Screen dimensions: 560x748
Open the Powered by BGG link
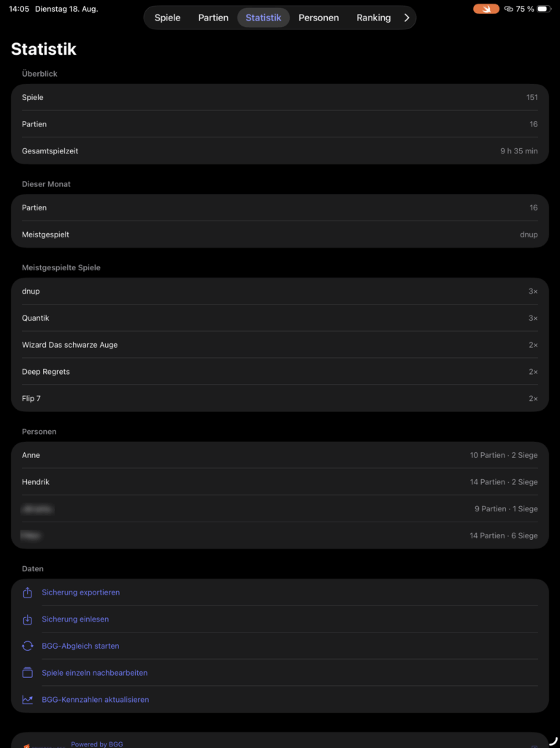pyautogui.click(x=97, y=744)
